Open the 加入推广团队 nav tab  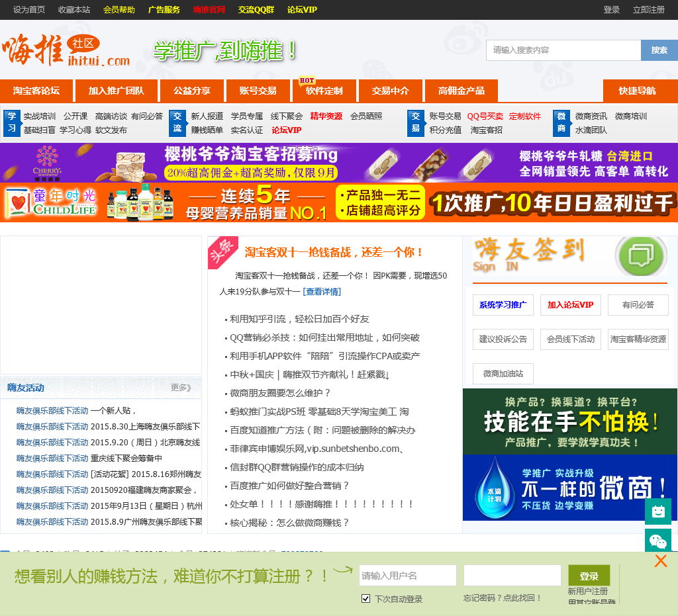(x=116, y=91)
